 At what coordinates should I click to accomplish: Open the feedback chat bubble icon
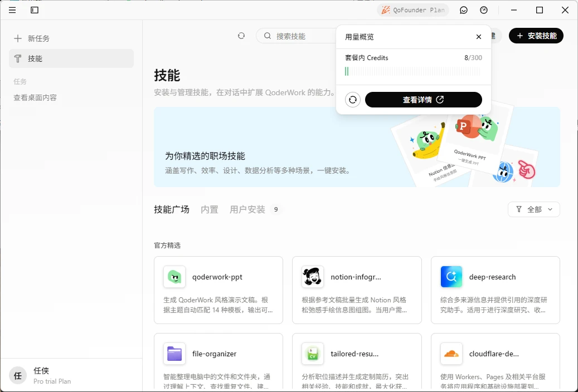pos(464,10)
